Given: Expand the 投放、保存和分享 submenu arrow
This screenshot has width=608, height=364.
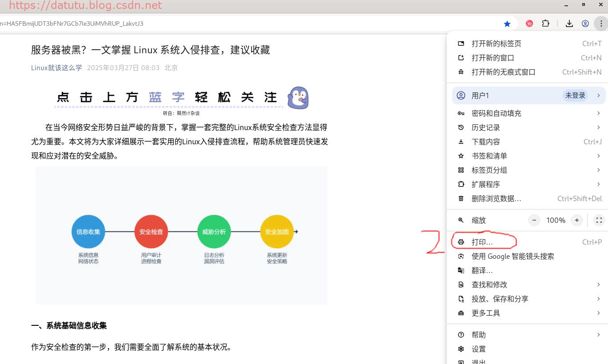Looking at the screenshot, I should click(598, 299).
